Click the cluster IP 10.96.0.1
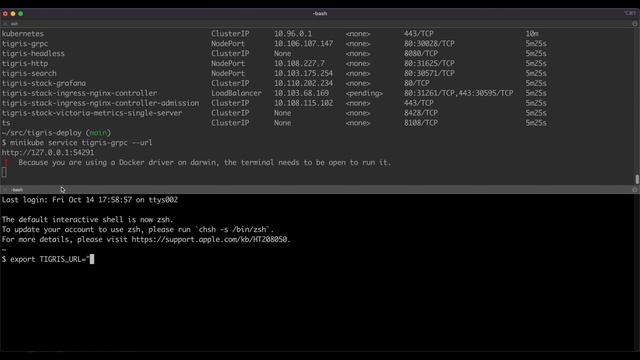Viewport: 640px width, 360px height. (293, 34)
